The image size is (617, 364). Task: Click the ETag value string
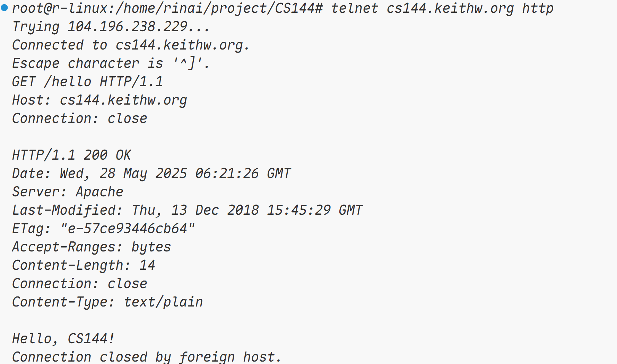128,229
